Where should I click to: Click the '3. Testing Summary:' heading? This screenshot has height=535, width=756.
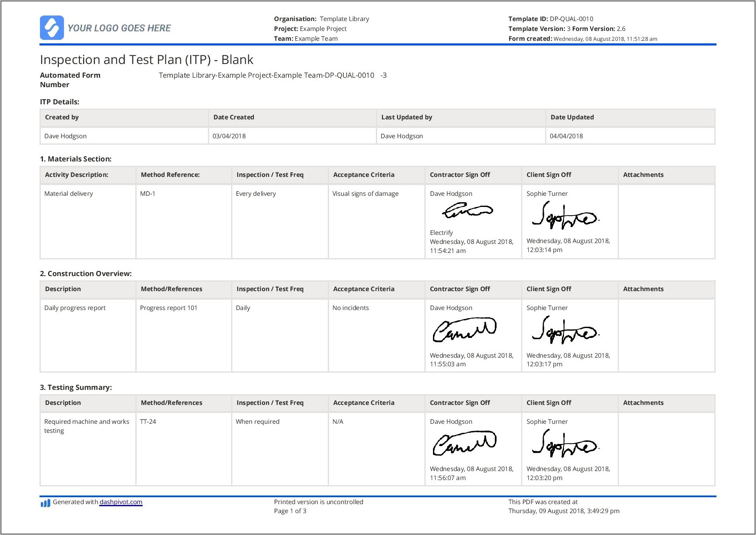point(76,387)
